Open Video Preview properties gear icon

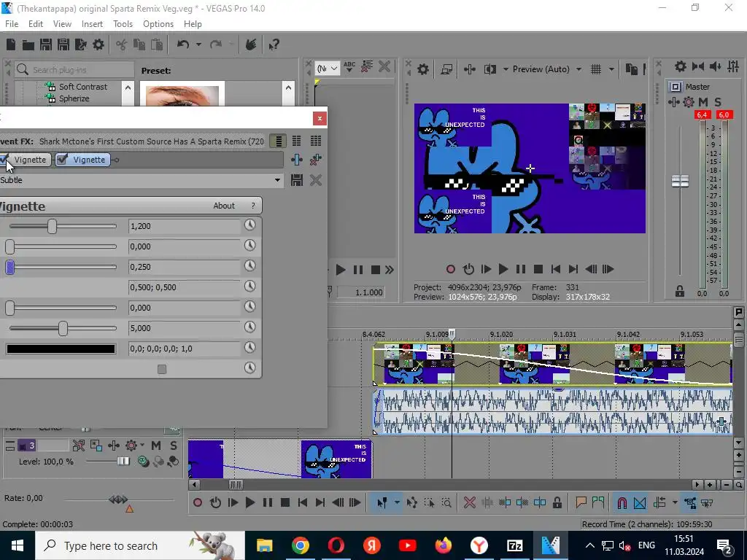(422, 69)
